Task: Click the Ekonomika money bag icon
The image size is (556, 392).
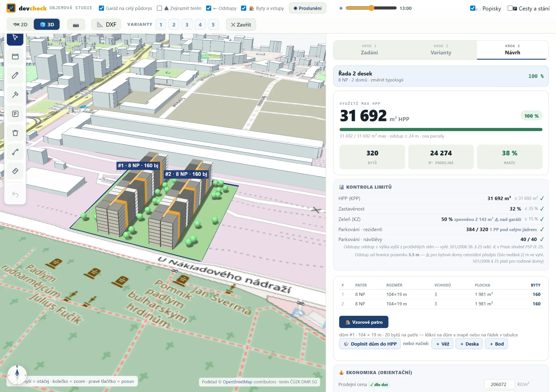Action: click(342, 372)
